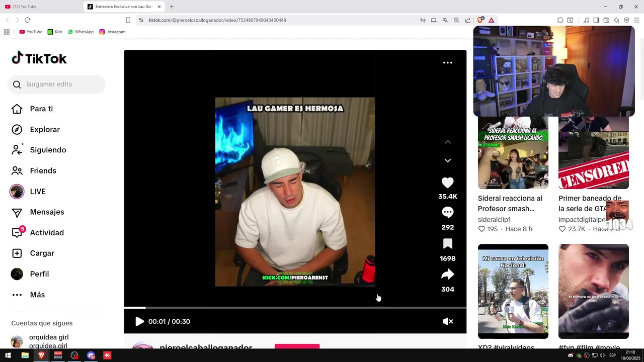Open a new browser tab

172,7
